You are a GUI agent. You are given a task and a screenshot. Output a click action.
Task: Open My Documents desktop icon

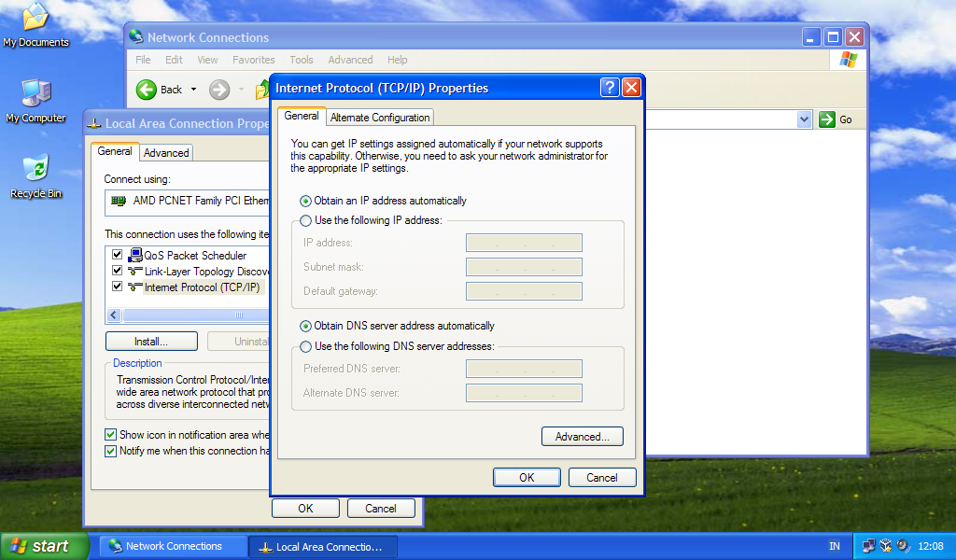click(35, 24)
